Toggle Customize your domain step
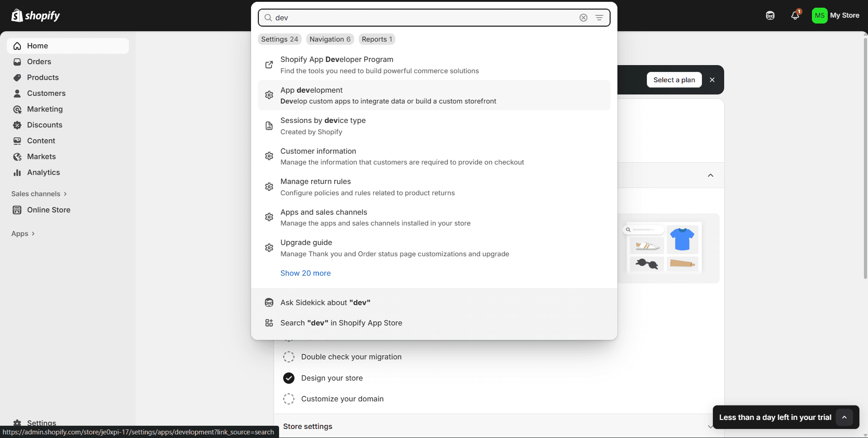 point(289,399)
